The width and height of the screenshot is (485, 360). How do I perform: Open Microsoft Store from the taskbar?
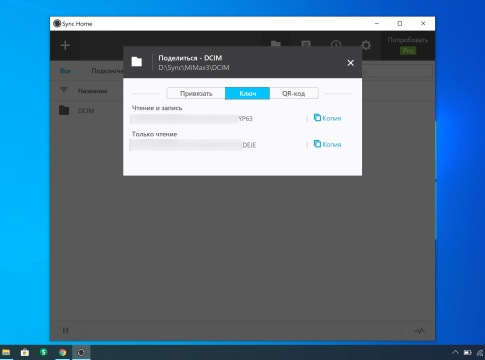25,352
